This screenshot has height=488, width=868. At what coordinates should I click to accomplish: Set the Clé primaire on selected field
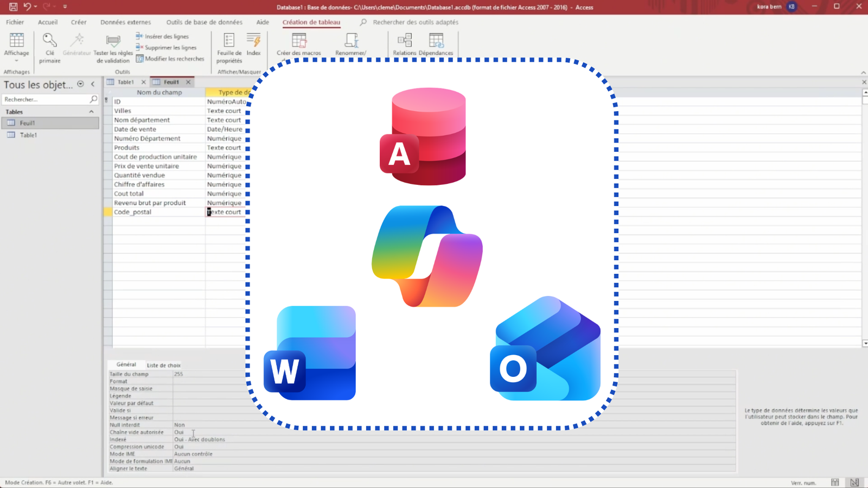tap(49, 48)
